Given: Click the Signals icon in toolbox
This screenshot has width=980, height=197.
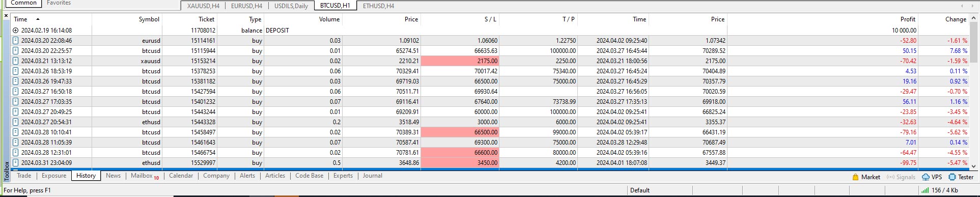Looking at the screenshot, I should pos(890,177).
